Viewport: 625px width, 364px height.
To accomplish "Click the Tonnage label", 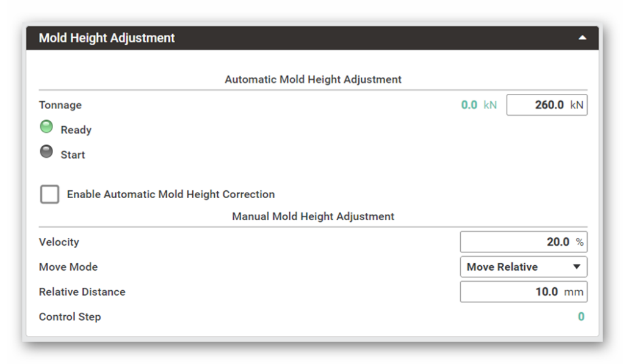I will click(x=60, y=105).
